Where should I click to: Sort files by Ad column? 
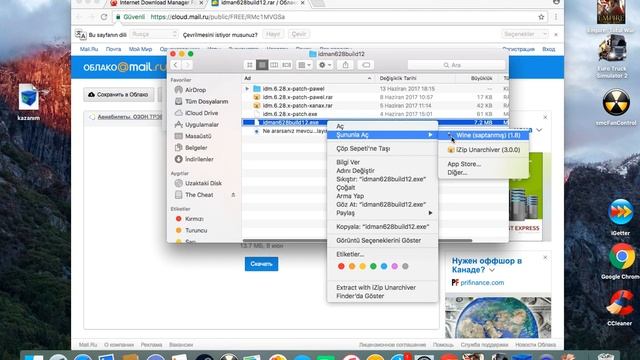point(308,78)
